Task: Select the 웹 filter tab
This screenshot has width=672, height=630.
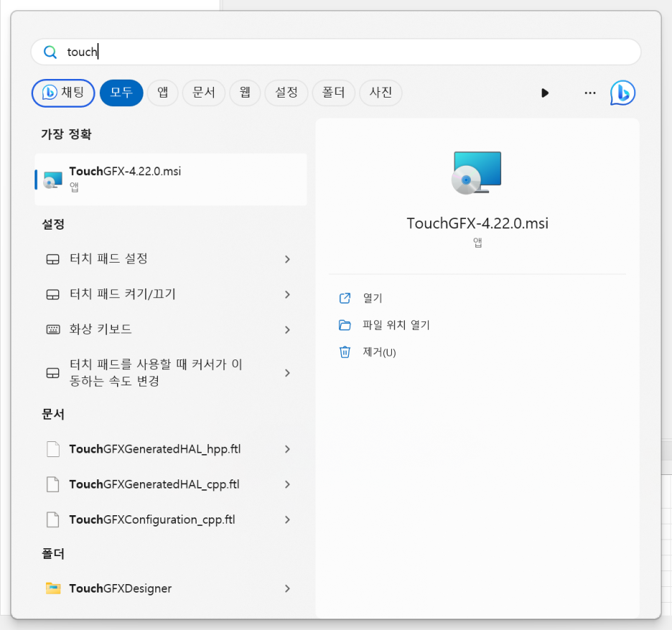Action: coord(245,93)
